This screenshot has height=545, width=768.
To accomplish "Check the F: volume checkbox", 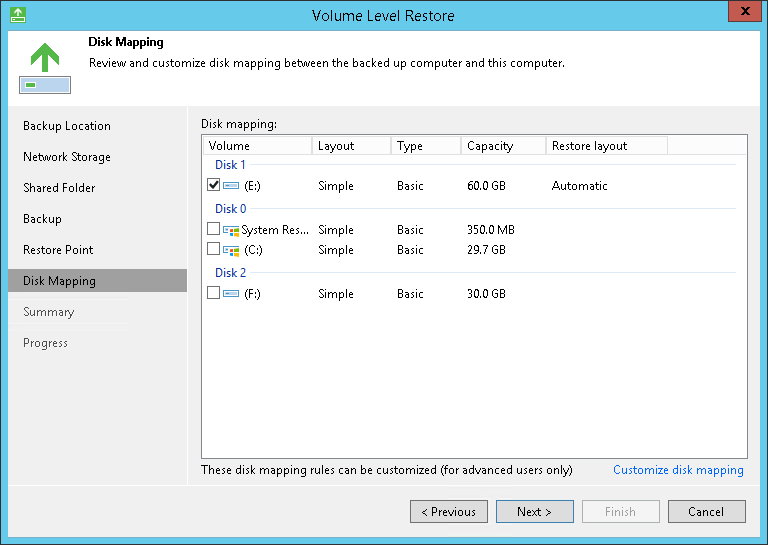I will (x=213, y=294).
